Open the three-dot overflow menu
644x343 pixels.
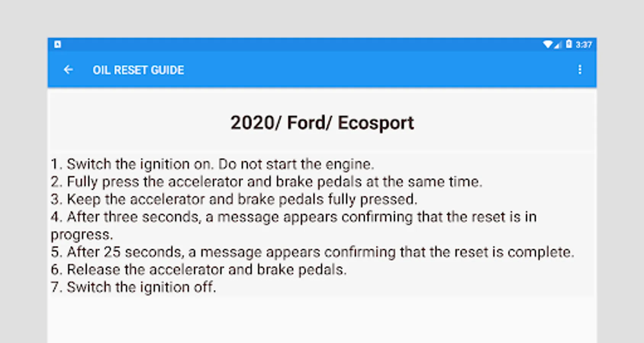coord(580,70)
